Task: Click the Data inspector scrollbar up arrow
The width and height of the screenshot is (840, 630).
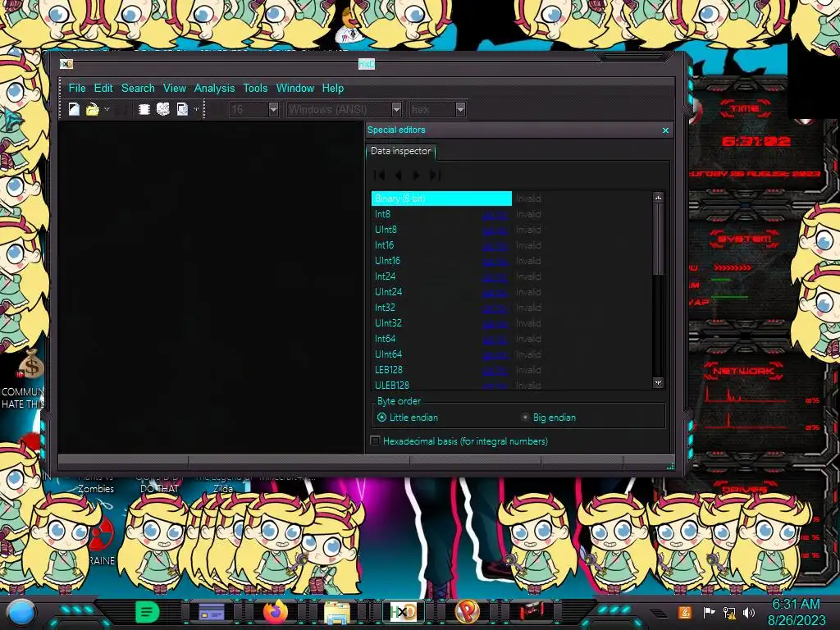Action: coord(658,197)
